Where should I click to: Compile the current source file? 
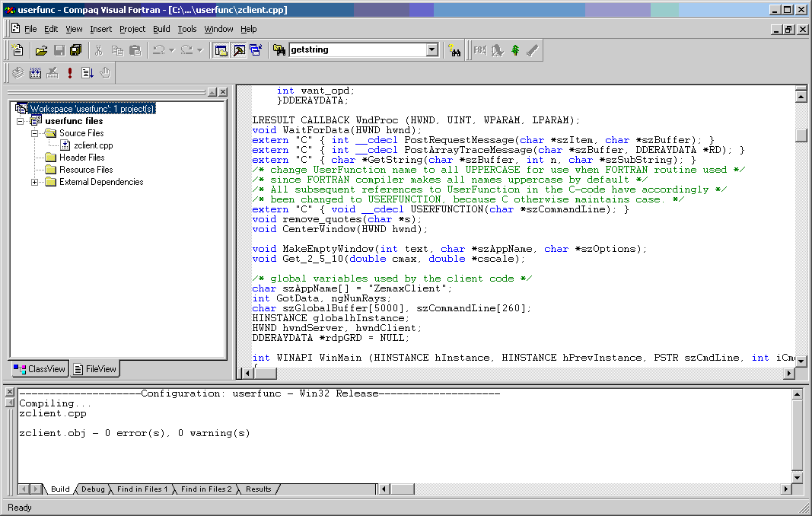pyautogui.click(x=17, y=72)
